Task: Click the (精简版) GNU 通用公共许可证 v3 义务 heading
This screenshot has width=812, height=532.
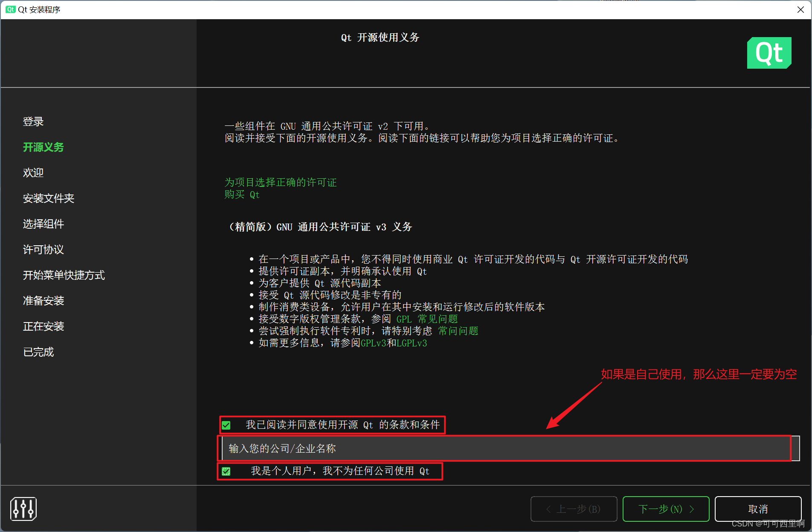Action: (318, 227)
